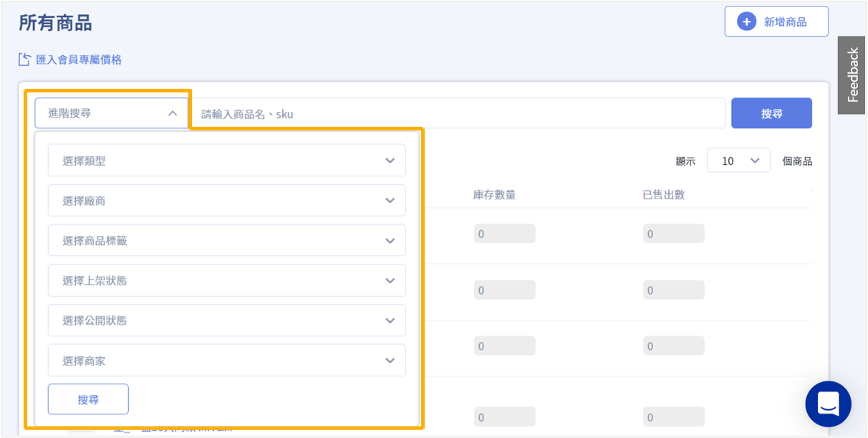868x438 pixels.
Task: Open the 選擇廠商 dropdown
Action: [226, 201]
